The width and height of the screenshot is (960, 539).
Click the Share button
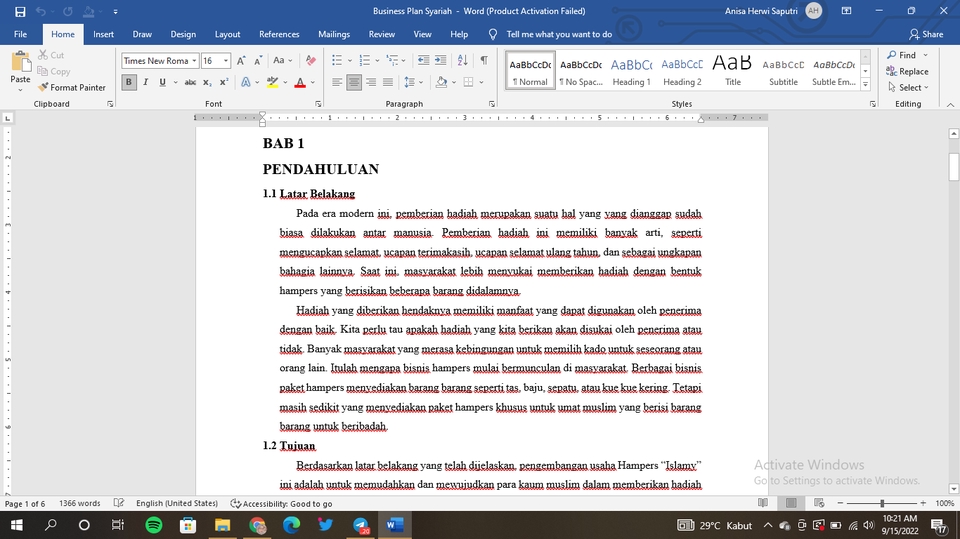coord(926,34)
